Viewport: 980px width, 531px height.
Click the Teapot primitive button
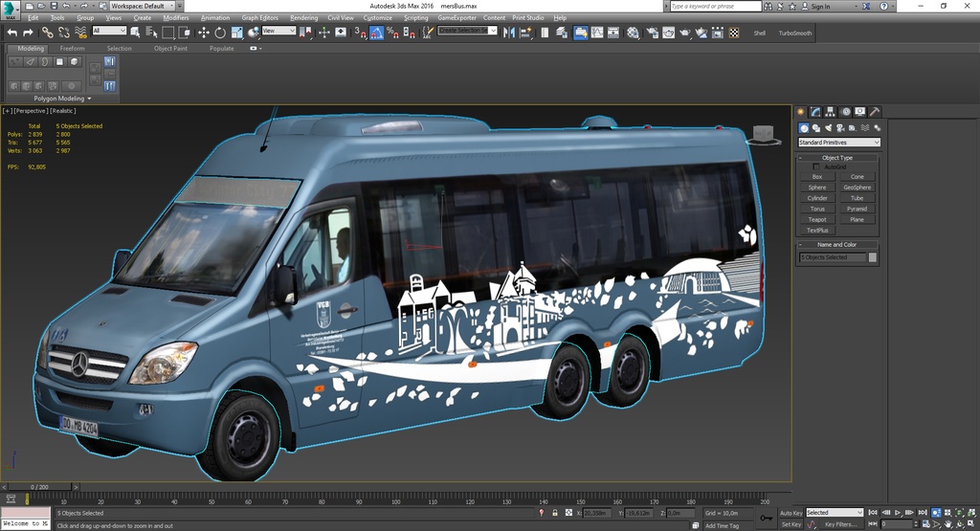click(x=817, y=219)
